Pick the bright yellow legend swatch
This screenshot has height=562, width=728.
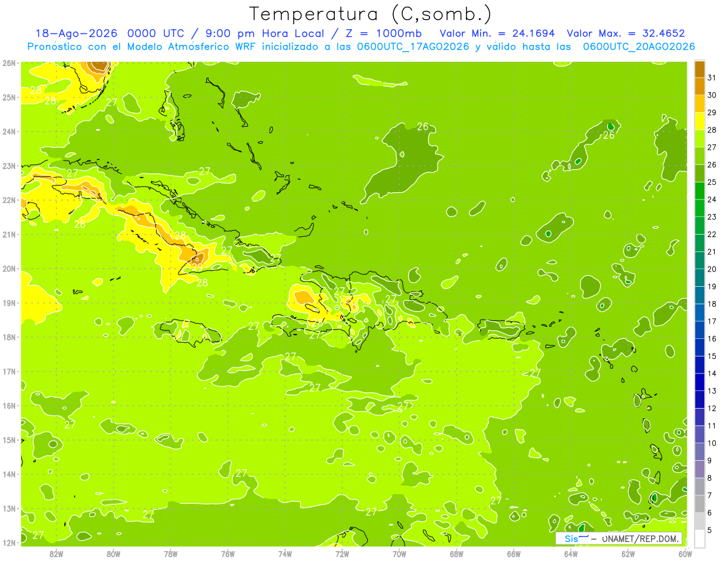tap(699, 121)
